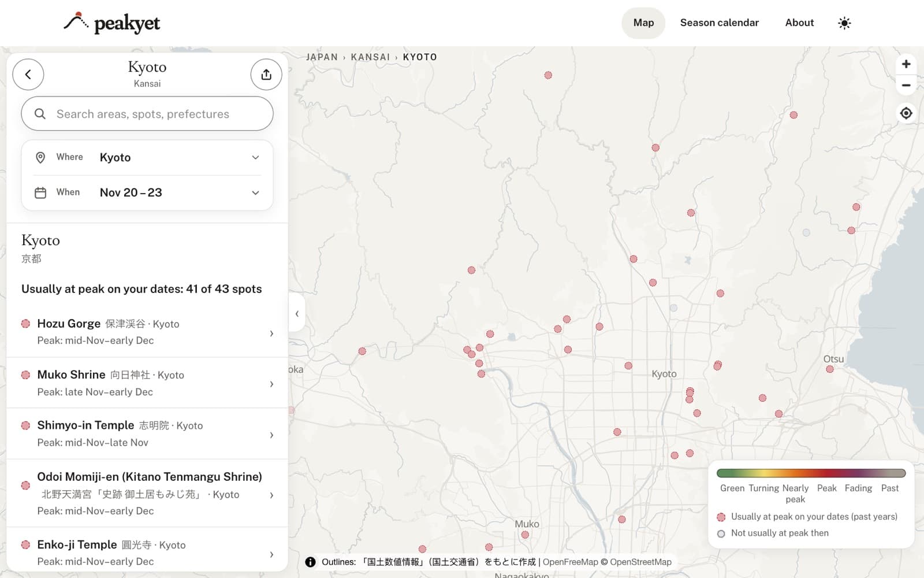Click the Where location pin icon
Screen dimensions: 924x578
pyautogui.click(x=40, y=157)
